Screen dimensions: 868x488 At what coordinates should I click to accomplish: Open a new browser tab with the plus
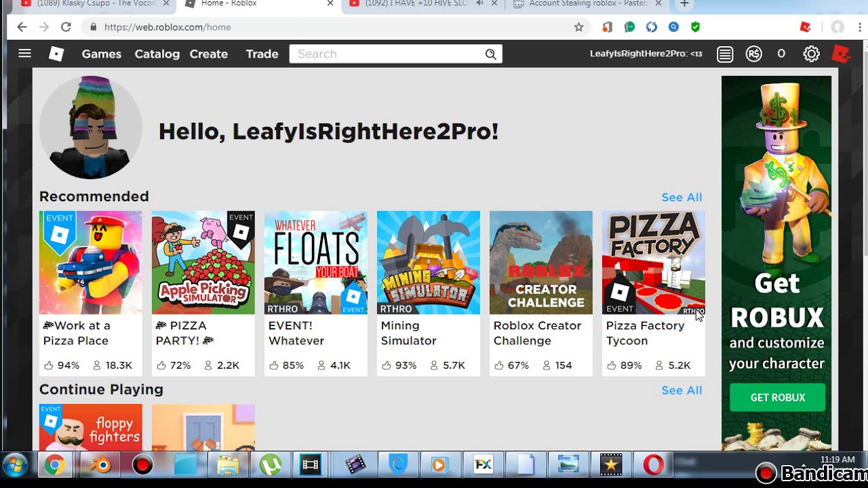(684, 4)
